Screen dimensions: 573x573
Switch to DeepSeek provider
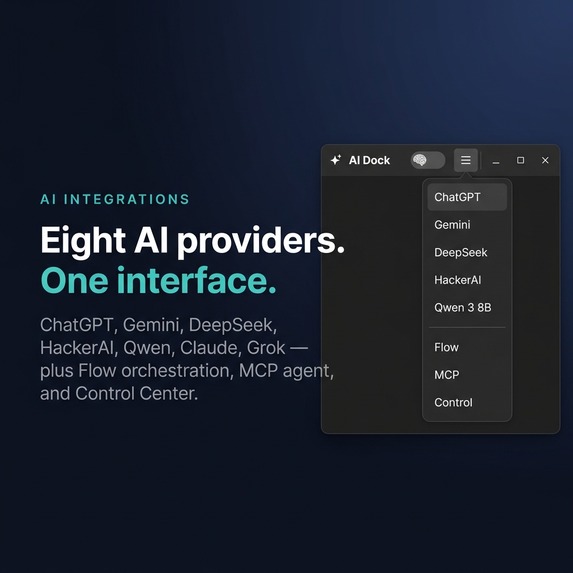click(467, 253)
